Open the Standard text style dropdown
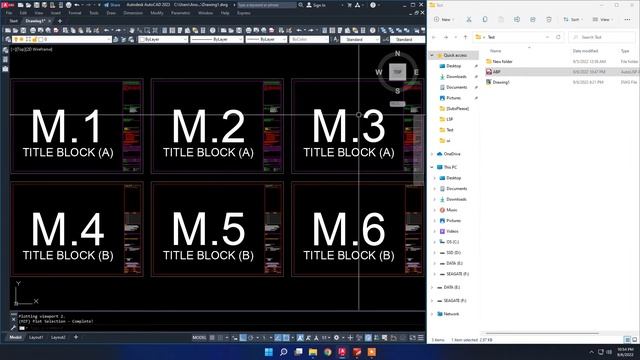 (x=360, y=40)
